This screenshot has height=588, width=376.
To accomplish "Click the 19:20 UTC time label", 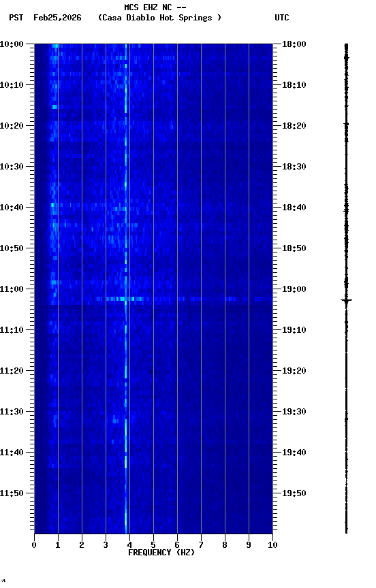I will coord(294,371).
